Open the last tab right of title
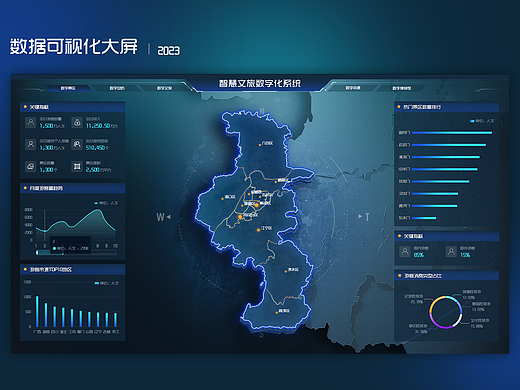 coord(401,88)
